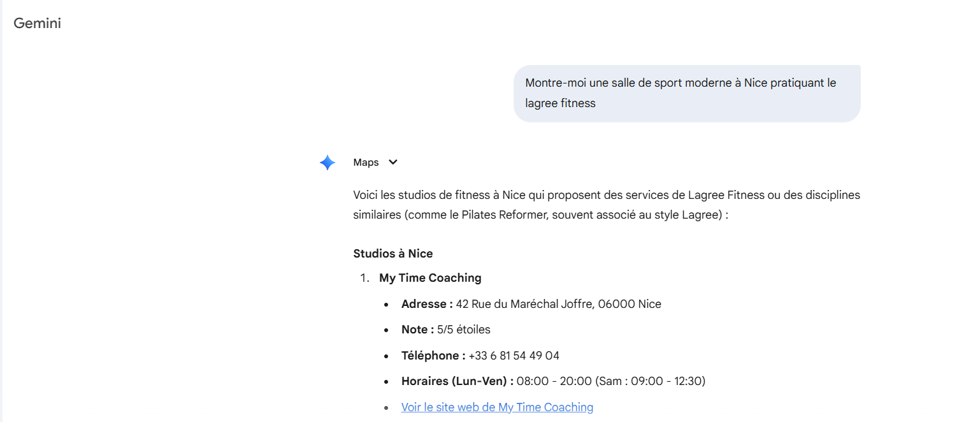Click the user message bubble about lagree fitness
The height and width of the screenshot is (422, 980).
(x=687, y=92)
